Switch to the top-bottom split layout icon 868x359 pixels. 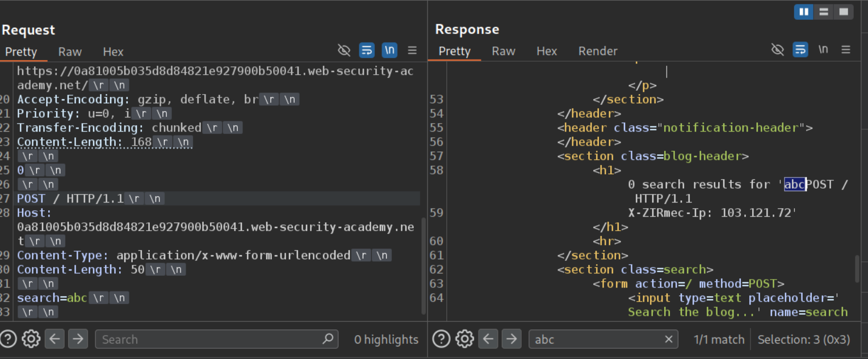824,12
